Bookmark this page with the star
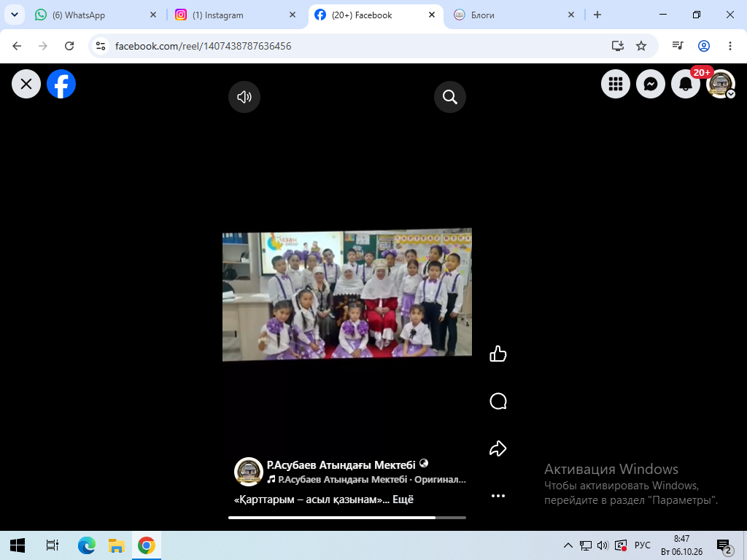747x560 pixels. click(641, 46)
